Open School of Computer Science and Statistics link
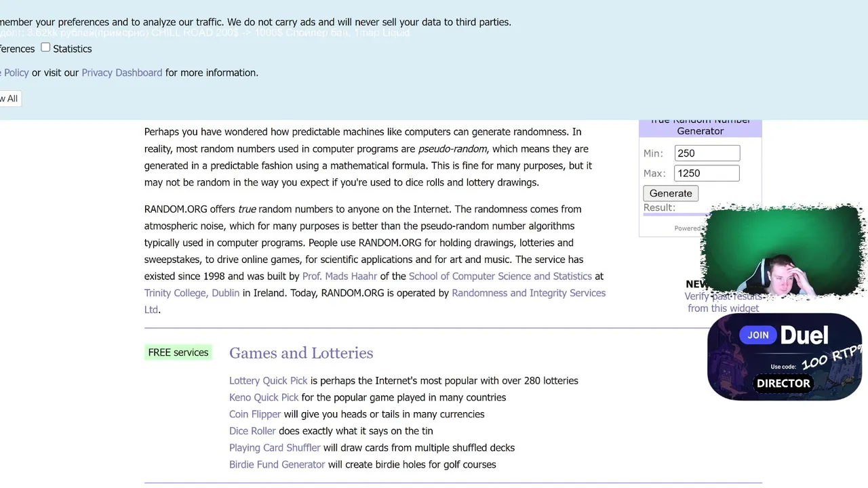 click(x=500, y=276)
